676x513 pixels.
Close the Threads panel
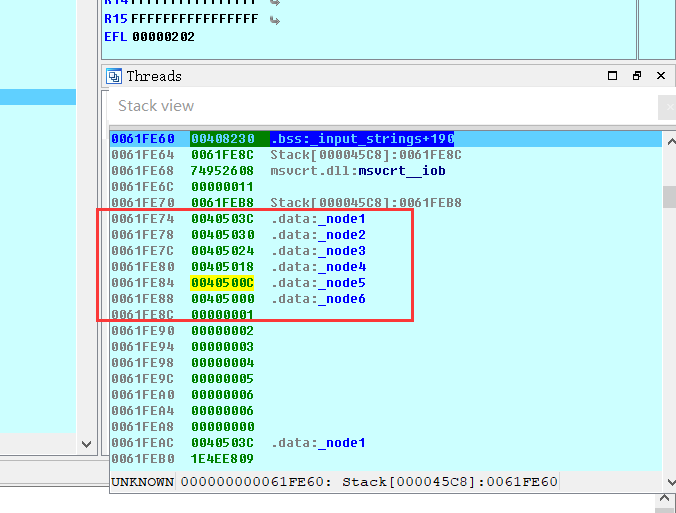pos(661,76)
